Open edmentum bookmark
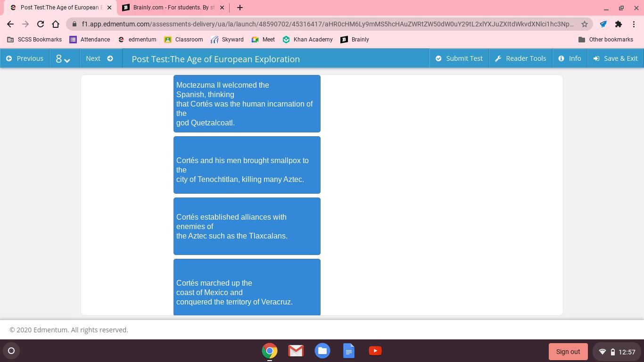This screenshot has width=644, height=362. (x=137, y=40)
